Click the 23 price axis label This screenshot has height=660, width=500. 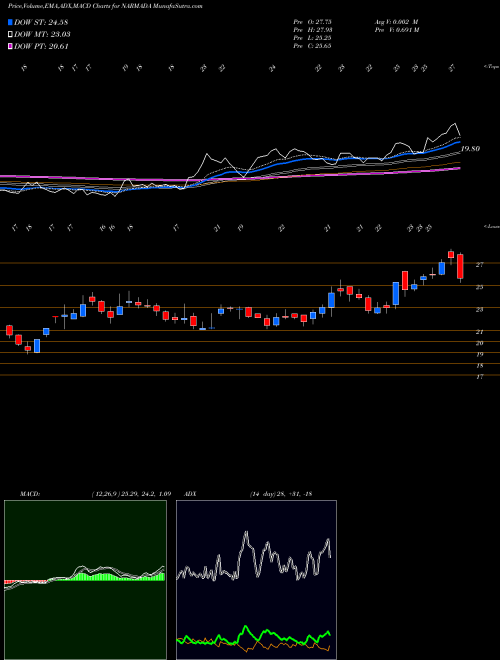pyautogui.click(x=479, y=310)
